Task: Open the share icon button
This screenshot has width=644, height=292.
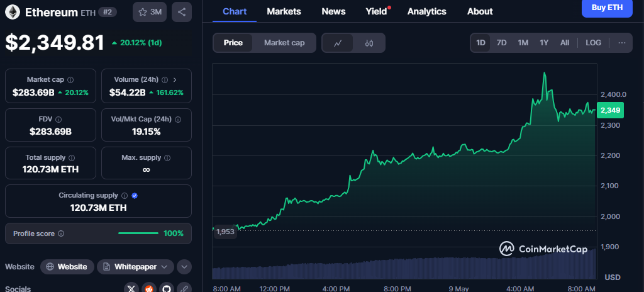Action: [182, 12]
